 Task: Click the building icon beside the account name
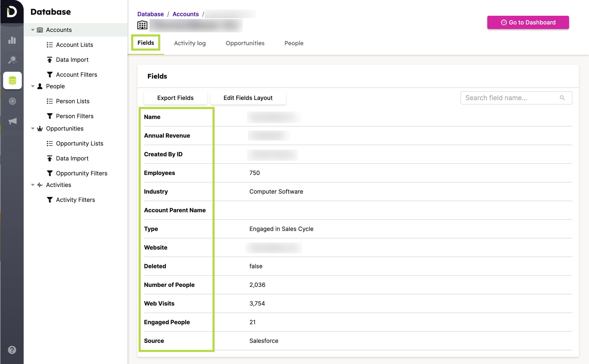coord(142,25)
